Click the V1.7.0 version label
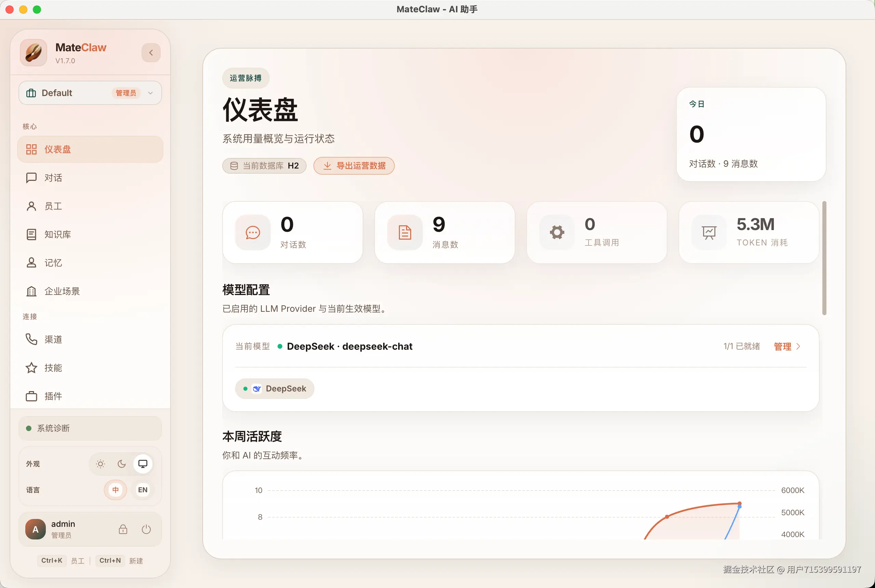Image resolution: width=875 pixels, height=588 pixels. 65,61
